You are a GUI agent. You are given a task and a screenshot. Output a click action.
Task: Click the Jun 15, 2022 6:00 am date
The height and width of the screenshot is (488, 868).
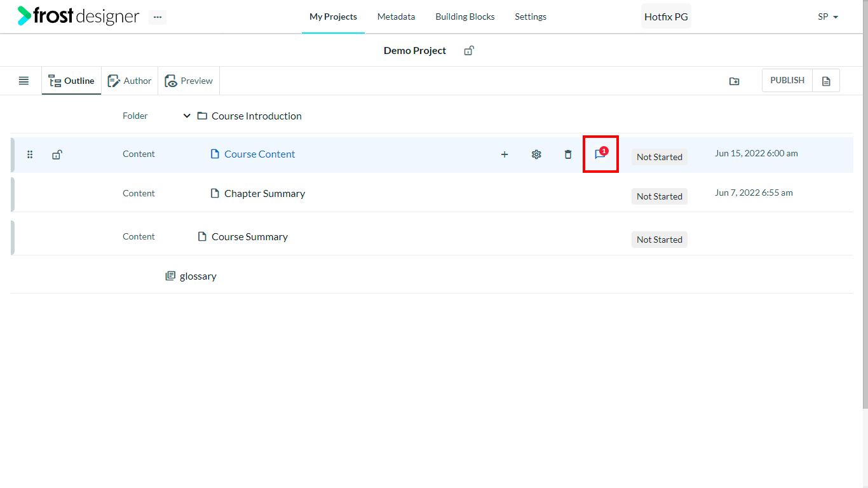coord(756,153)
